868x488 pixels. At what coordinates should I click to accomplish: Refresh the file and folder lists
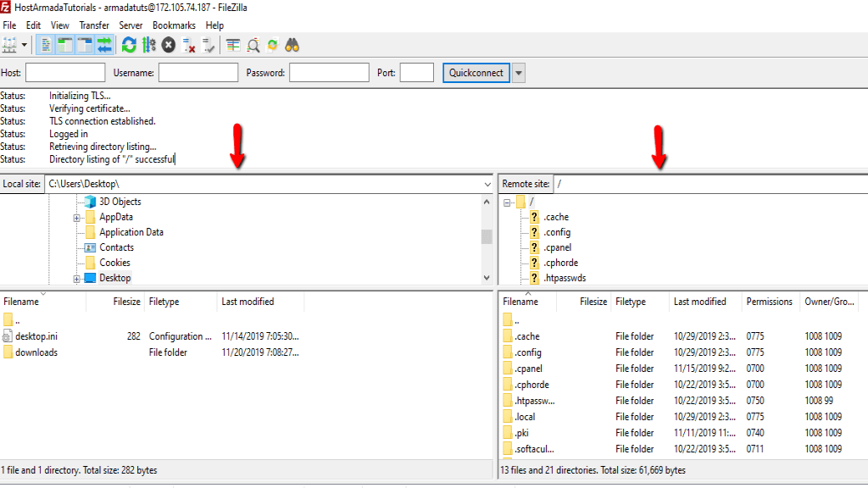click(128, 44)
